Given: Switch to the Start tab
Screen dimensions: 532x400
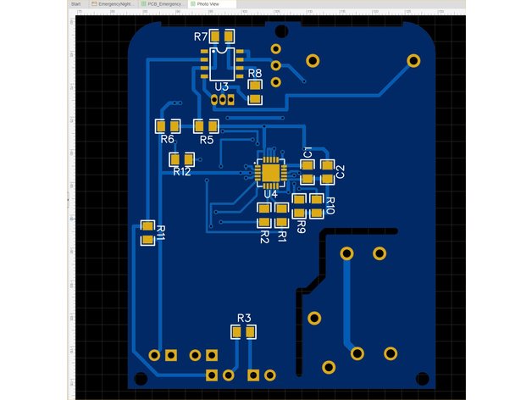Looking at the screenshot, I should coord(76,4).
